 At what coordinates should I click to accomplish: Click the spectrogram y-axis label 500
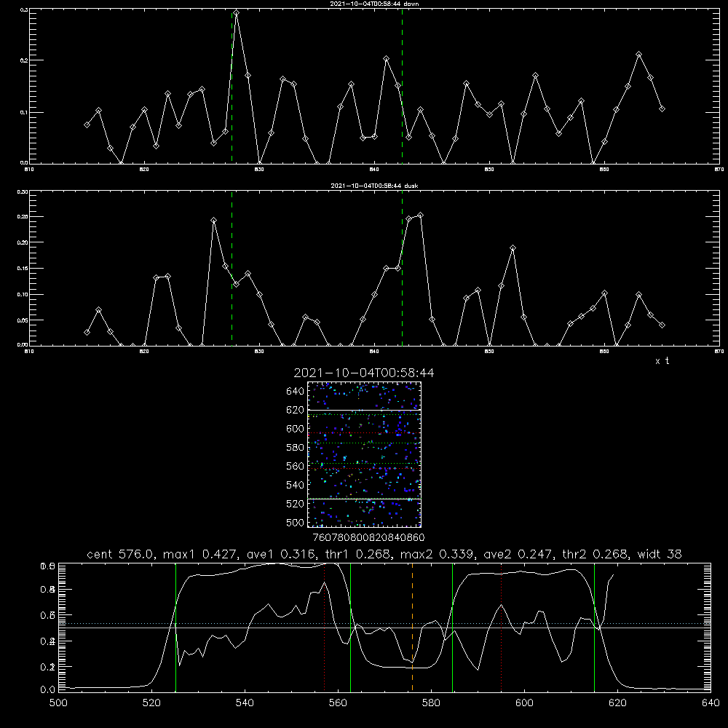pyautogui.click(x=296, y=522)
